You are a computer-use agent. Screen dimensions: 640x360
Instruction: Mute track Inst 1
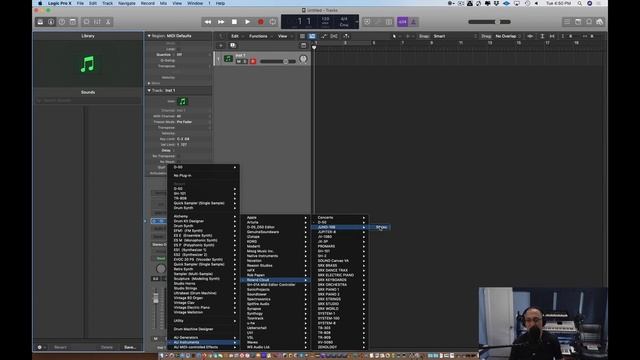(x=239, y=61)
